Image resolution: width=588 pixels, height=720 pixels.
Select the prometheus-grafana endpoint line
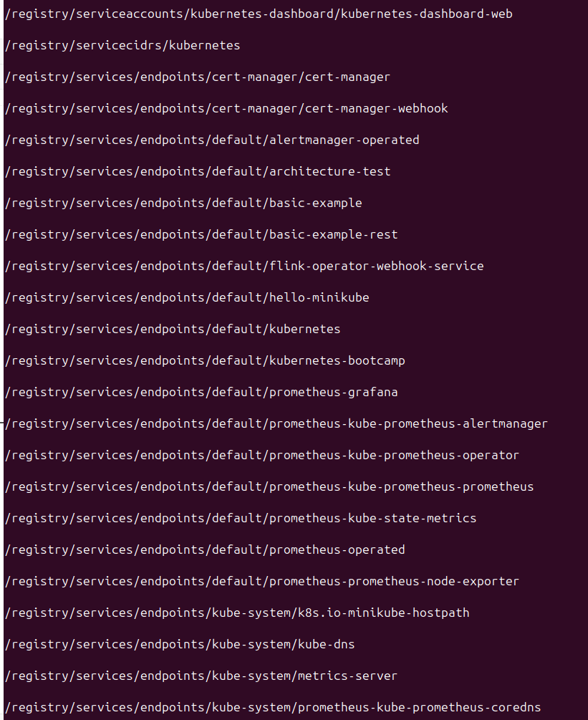click(x=201, y=392)
